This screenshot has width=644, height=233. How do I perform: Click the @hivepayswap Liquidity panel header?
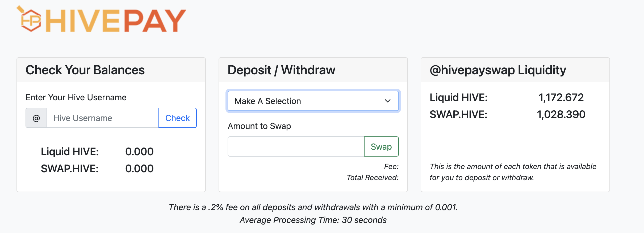coord(515,70)
